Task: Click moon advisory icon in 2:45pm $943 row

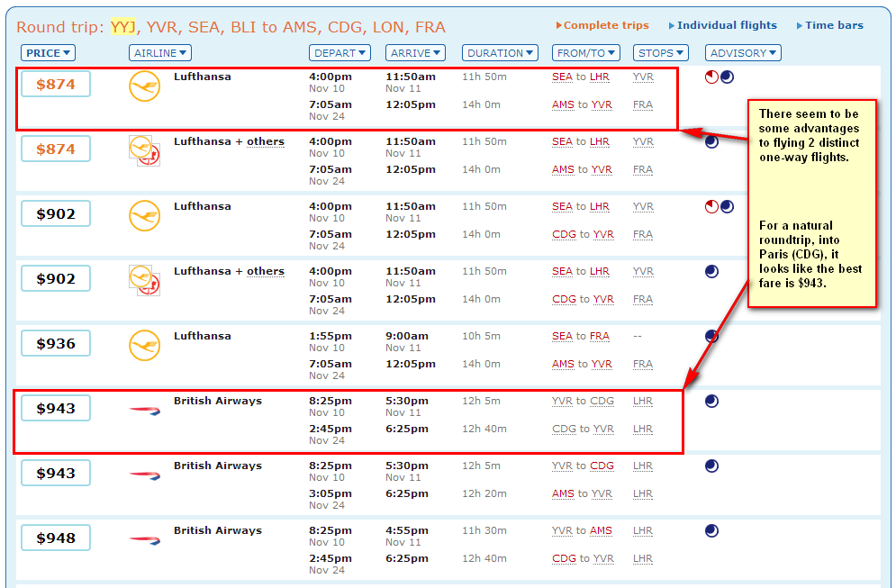Action: [711, 401]
